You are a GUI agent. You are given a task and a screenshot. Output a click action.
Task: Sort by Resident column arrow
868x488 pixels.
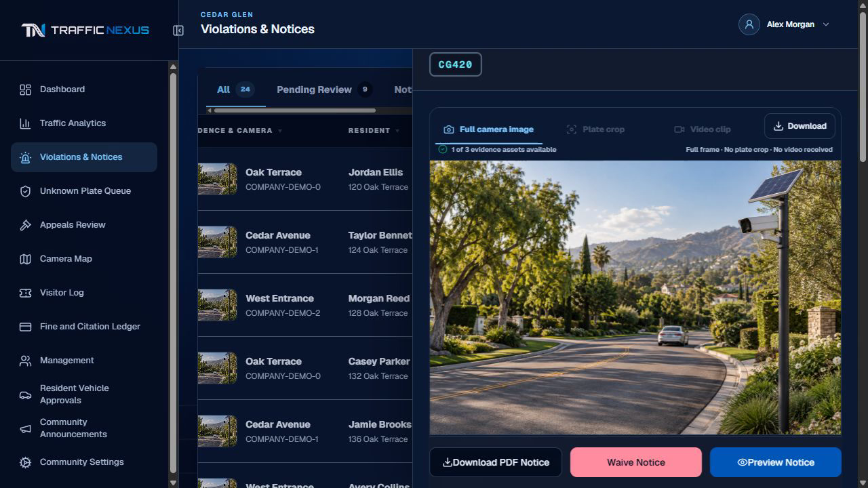(397, 131)
